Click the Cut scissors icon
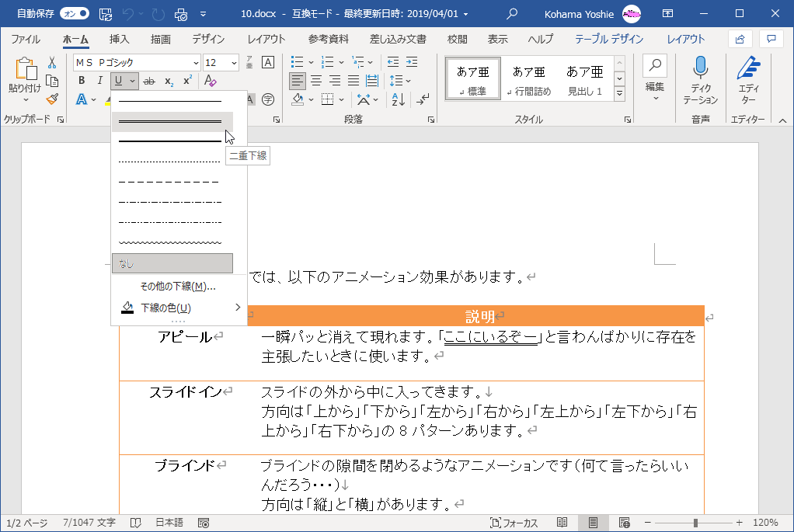 click(x=51, y=63)
